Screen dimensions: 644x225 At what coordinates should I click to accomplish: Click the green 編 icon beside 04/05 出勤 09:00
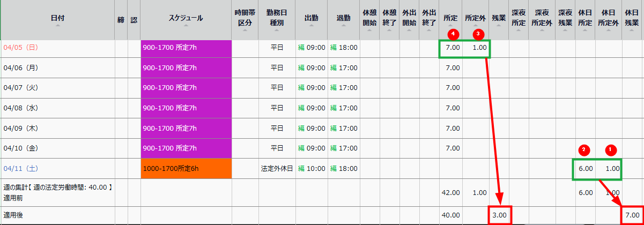coord(301,48)
